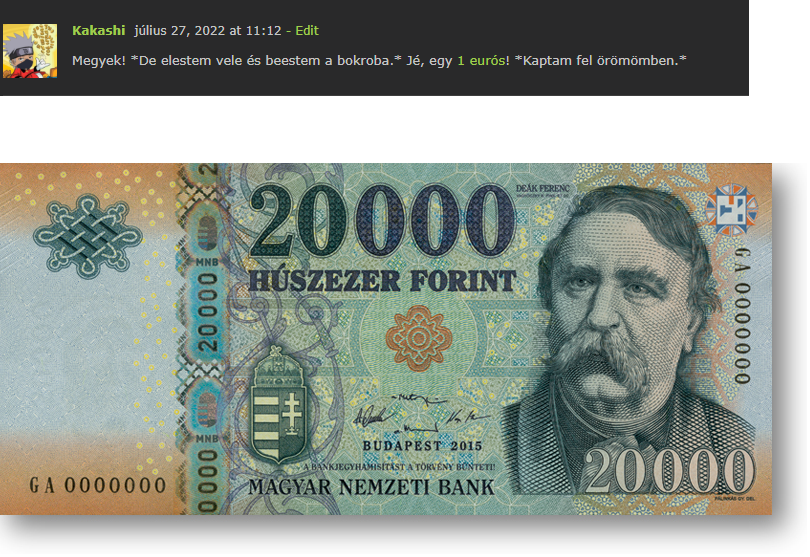Click the DEÁK FERENC name label

542,189
